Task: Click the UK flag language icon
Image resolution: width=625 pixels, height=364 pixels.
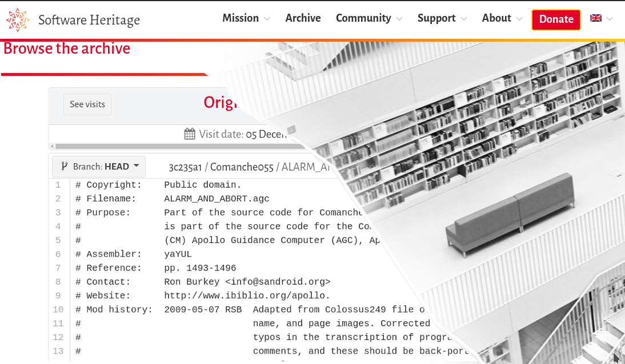Action: (596, 18)
